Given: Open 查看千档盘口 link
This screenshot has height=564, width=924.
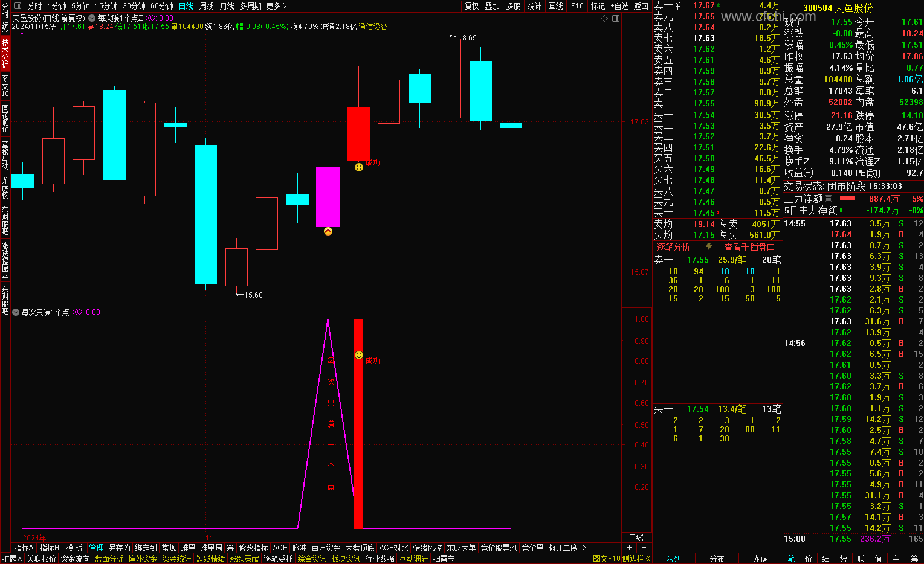Looking at the screenshot, I should pyautogui.click(x=749, y=247).
